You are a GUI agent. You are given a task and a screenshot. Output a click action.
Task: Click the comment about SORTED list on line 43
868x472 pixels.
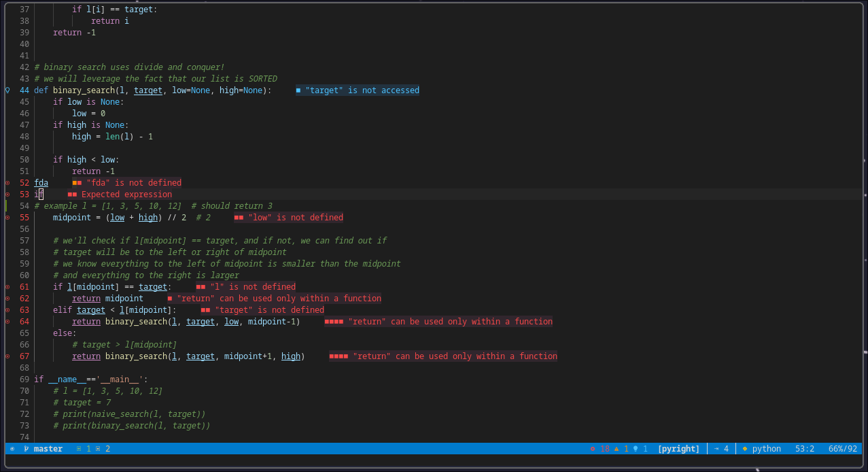click(x=156, y=79)
